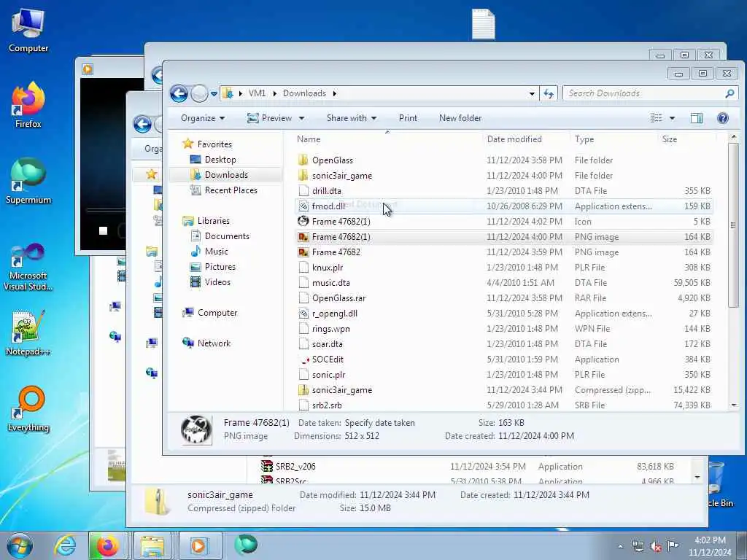Select Network in the navigation pane
This screenshot has height=560, width=747.
coord(214,343)
